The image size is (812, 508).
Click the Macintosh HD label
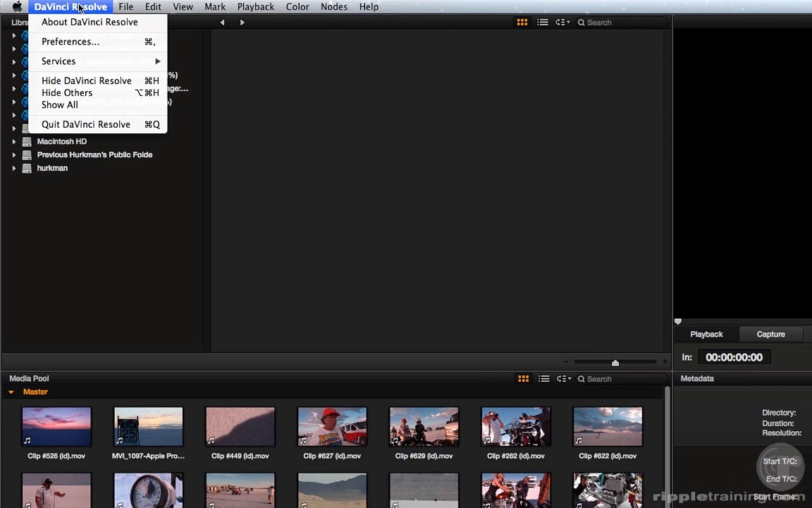coord(61,142)
